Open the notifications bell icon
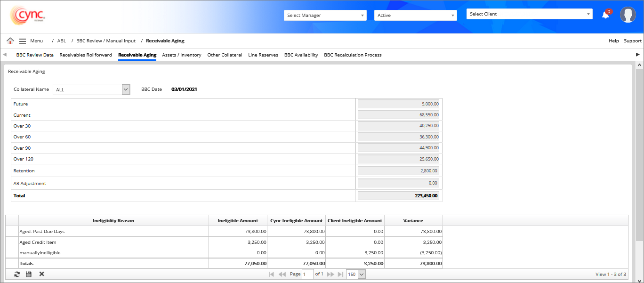The image size is (644, 283). click(x=605, y=15)
